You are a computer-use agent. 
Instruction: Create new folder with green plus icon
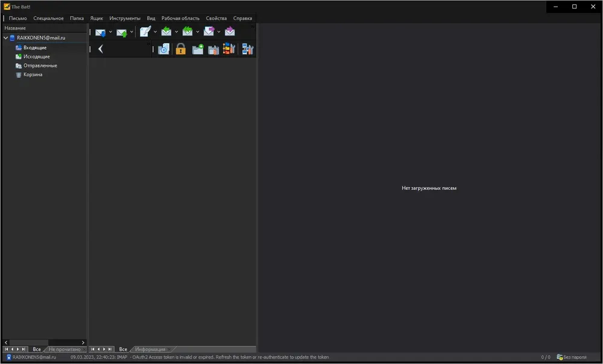coord(198,49)
